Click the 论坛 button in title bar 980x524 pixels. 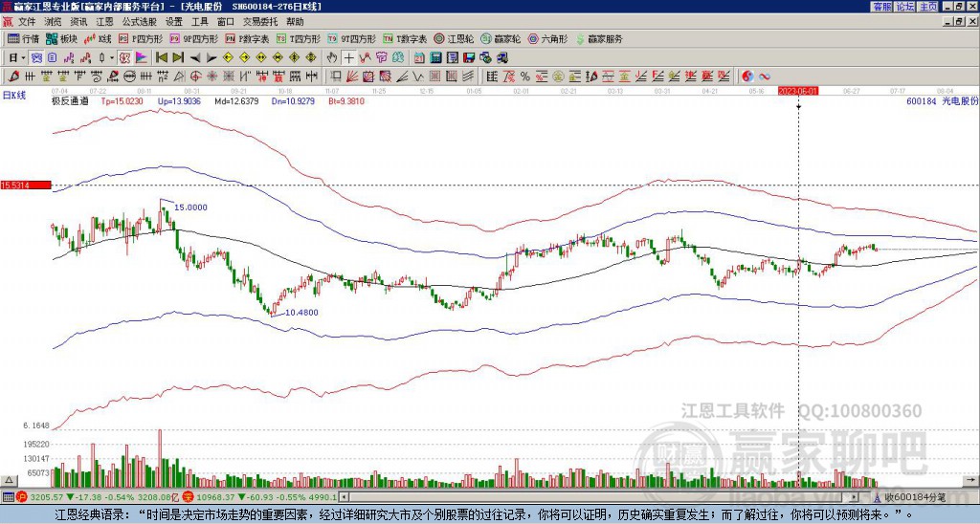pos(905,7)
